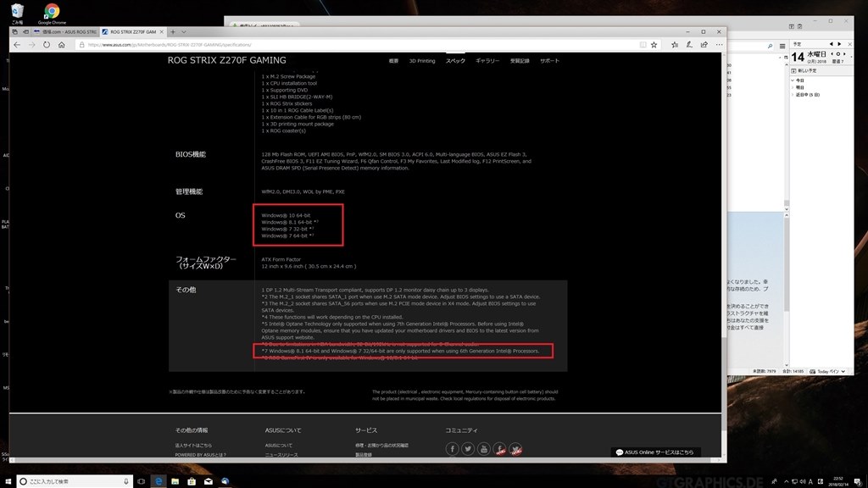Open a new tab with the plus button
The image size is (868, 488).
point(173,32)
